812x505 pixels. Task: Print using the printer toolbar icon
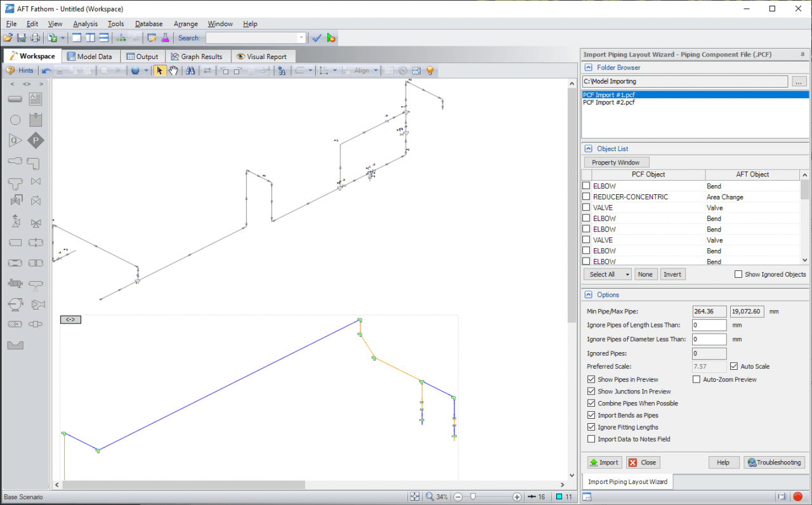(x=35, y=38)
